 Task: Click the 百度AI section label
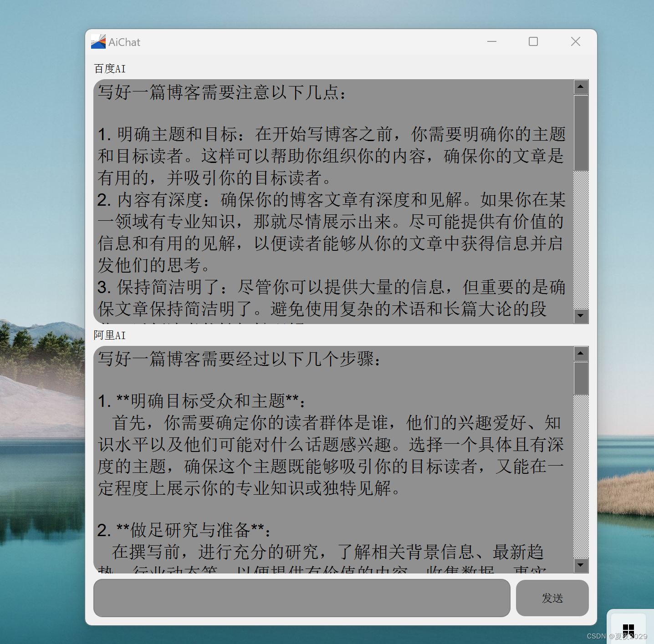pyautogui.click(x=109, y=69)
